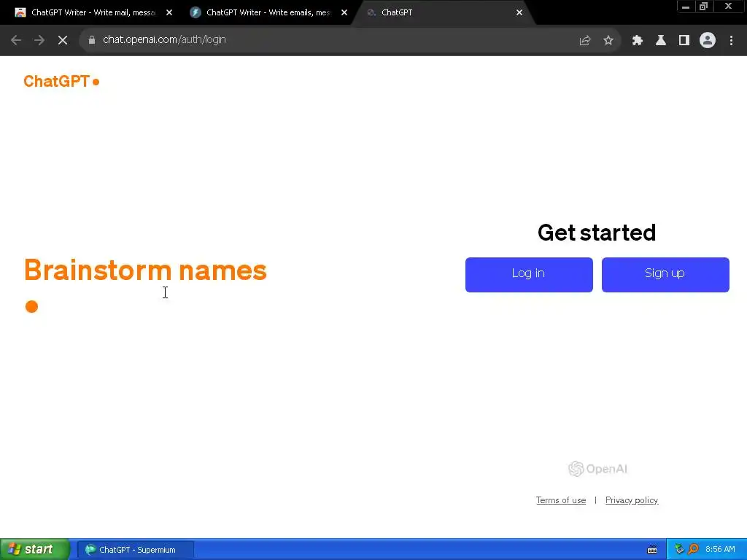This screenshot has height=560, width=747.
Task: Bookmark this page with the star
Action: pos(608,40)
